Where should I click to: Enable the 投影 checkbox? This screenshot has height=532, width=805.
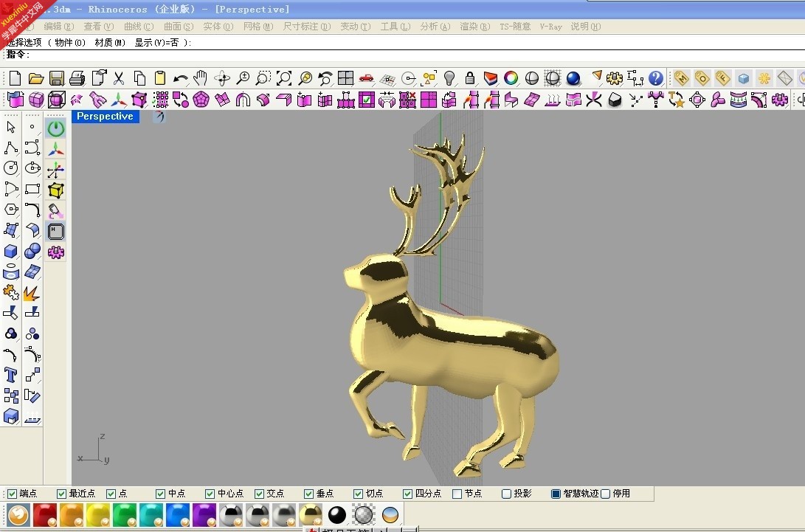506,494
